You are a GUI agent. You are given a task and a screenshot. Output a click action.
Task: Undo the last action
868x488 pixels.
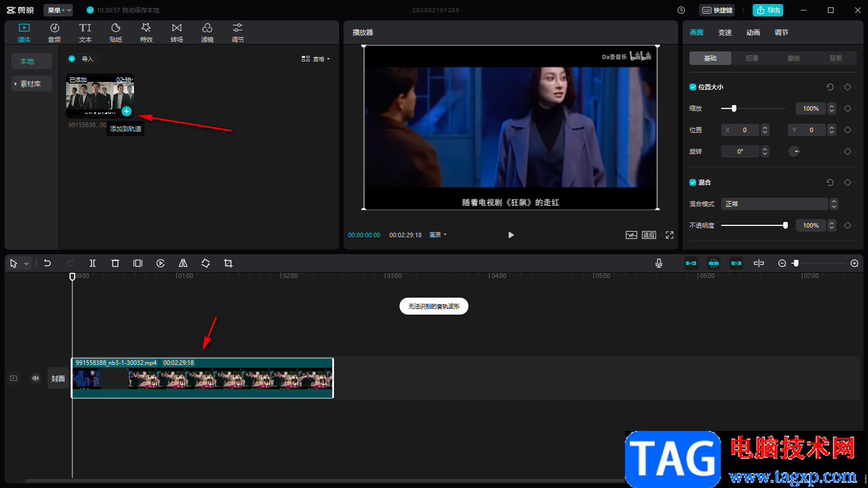47,263
